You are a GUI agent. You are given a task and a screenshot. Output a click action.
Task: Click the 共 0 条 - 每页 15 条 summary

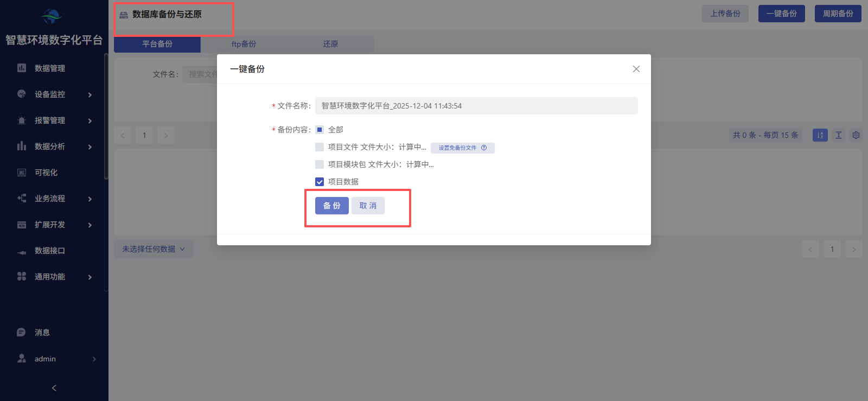765,135
